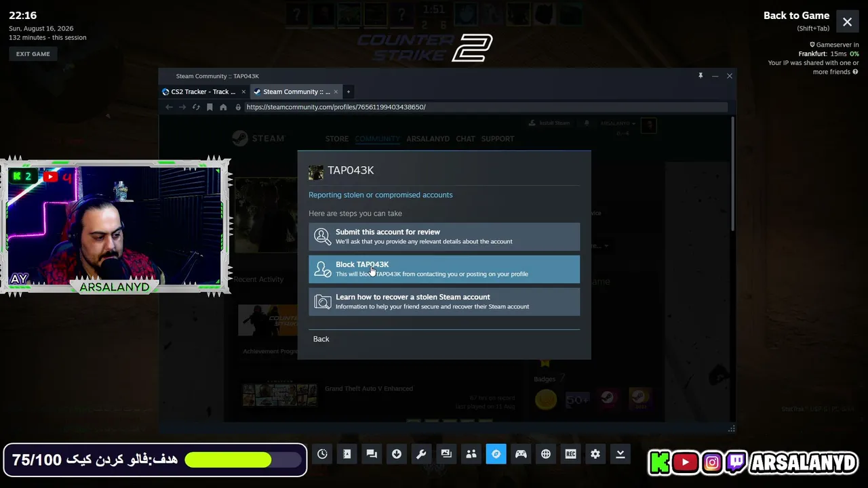
Task: Reload the Steam Community page
Action: pyautogui.click(x=196, y=107)
